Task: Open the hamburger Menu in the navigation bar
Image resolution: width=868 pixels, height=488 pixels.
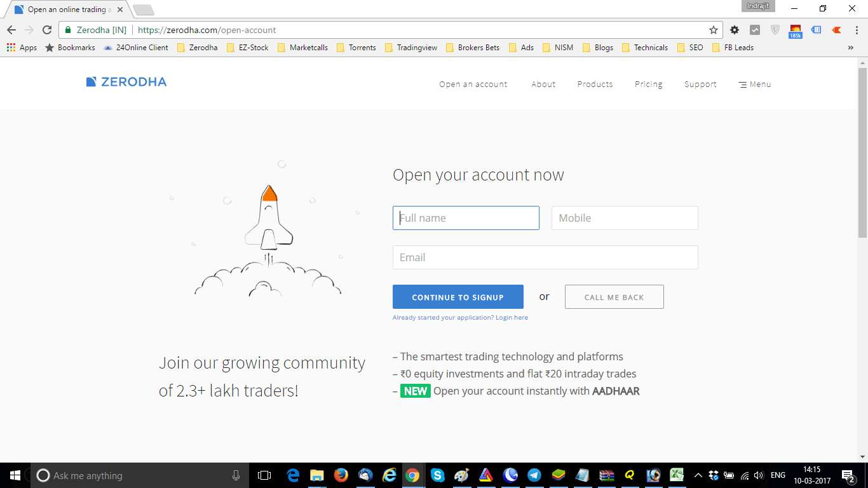Action: pos(754,84)
